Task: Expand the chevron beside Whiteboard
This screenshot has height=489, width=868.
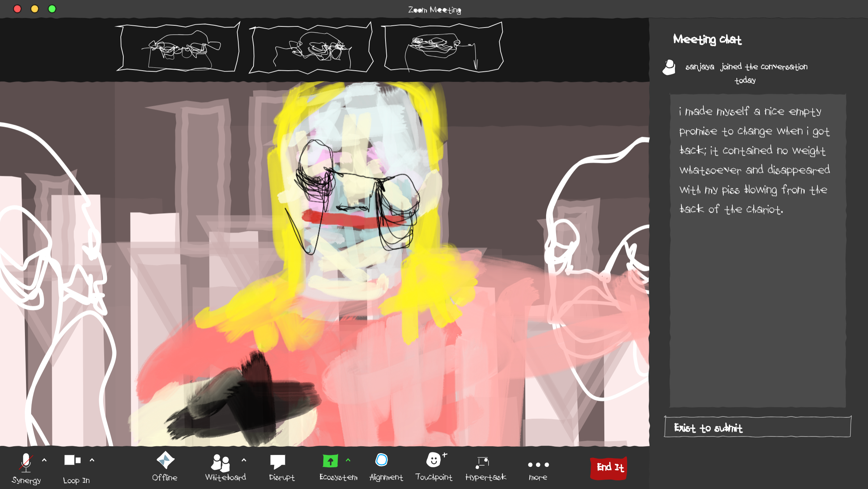Action: [244, 460]
